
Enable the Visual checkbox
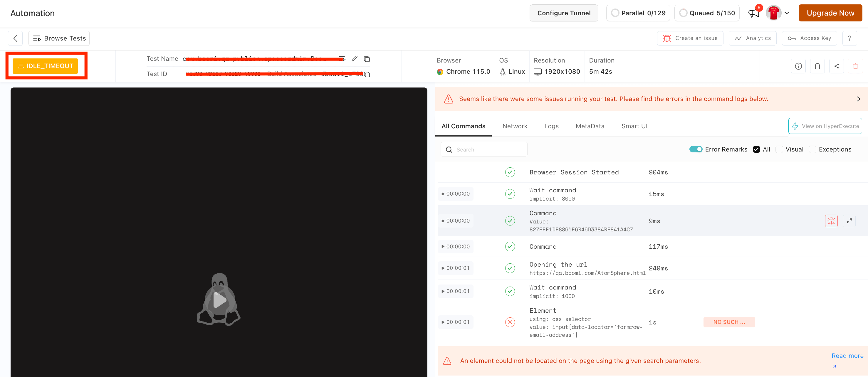point(779,149)
